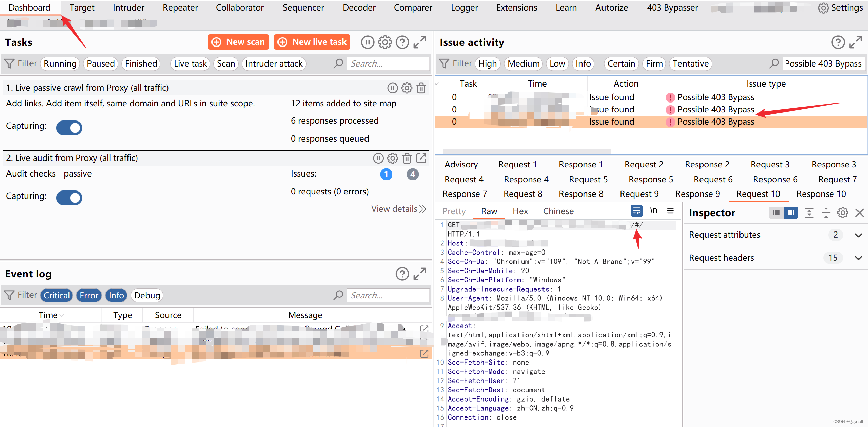Open the Response 10 tab
Image resolution: width=868 pixels, height=427 pixels.
(x=821, y=194)
